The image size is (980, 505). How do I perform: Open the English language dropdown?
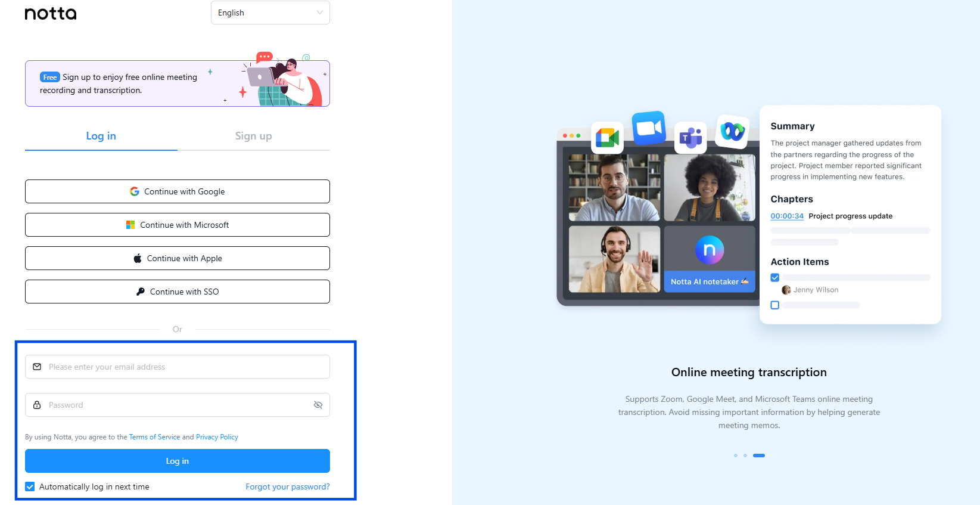tap(270, 13)
